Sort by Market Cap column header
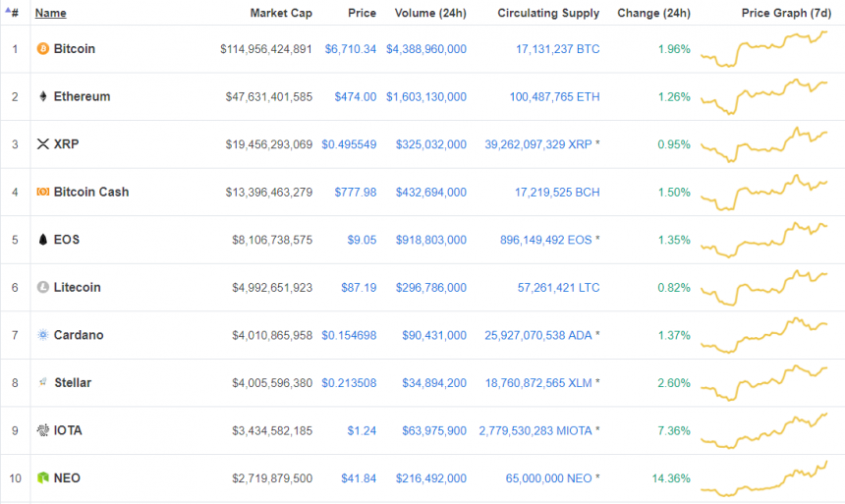 coord(281,13)
